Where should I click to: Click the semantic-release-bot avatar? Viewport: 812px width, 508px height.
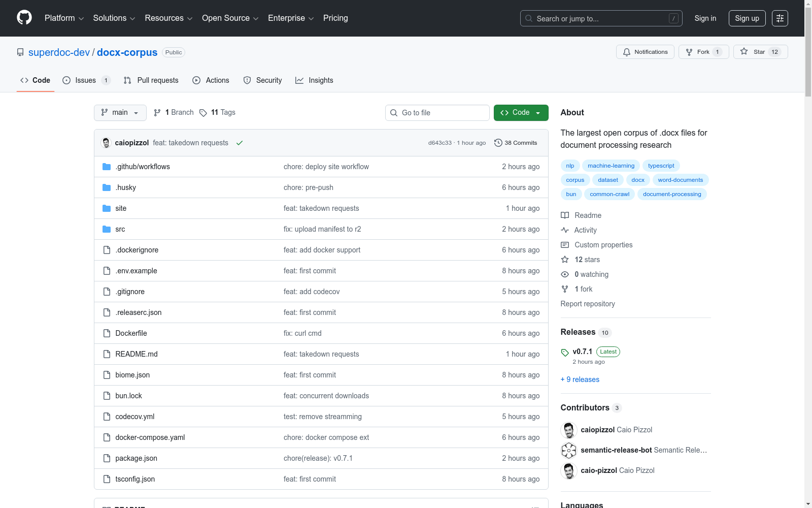coord(569,450)
